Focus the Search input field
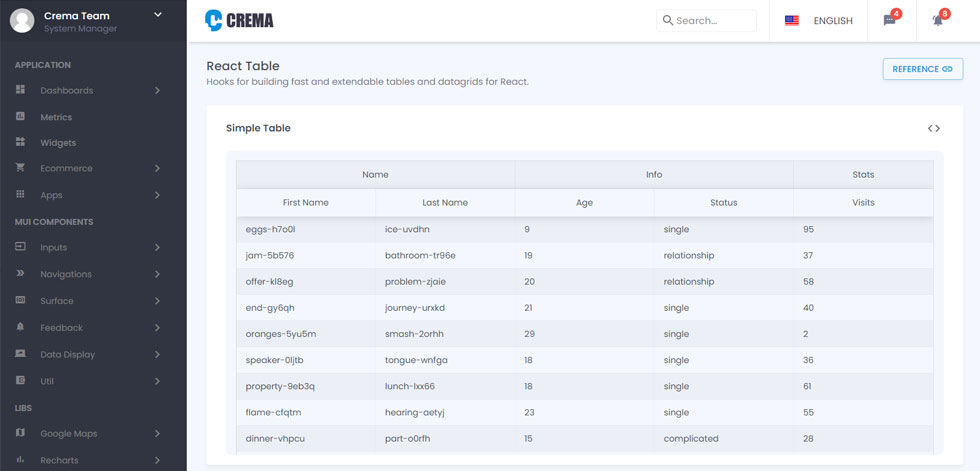Screen dimensions: 980x471 (x=706, y=21)
